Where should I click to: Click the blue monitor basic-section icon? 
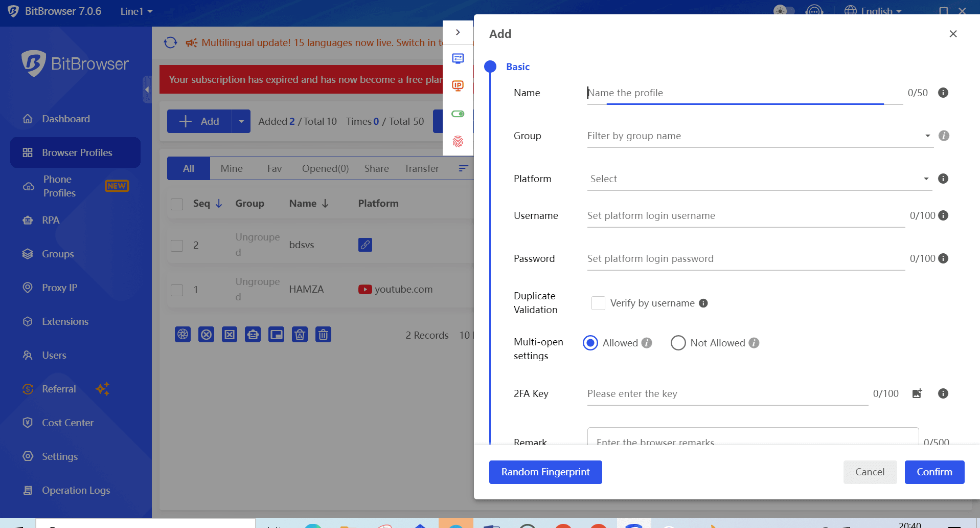pyautogui.click(x=458, y=58)
